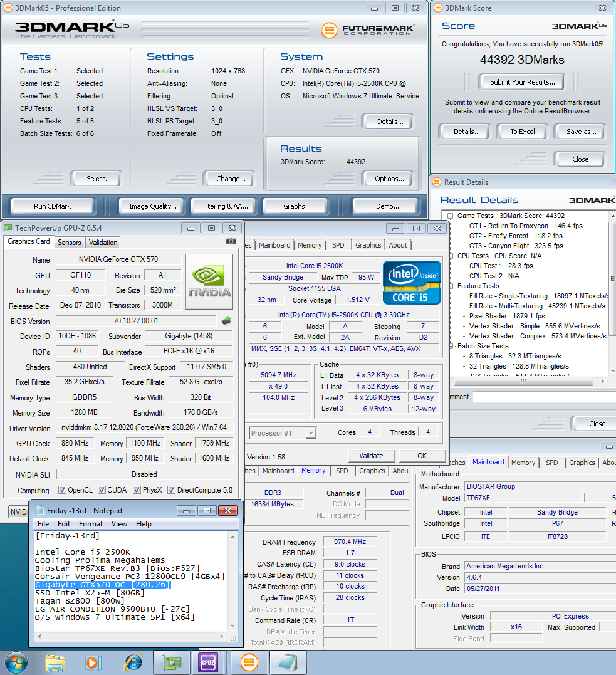Collapse the Feature Tests tree node
Viewport: 616px width, 675px height.
(451, 286)
